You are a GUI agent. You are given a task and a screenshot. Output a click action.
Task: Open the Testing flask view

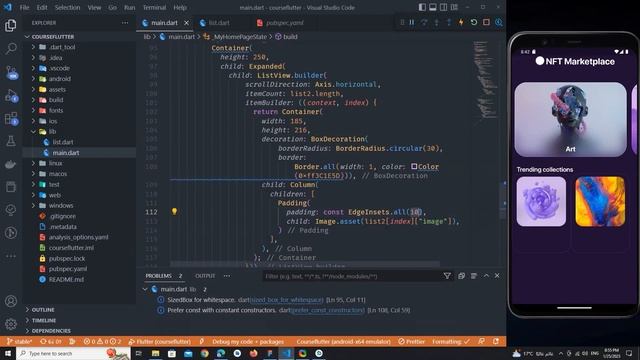click(11, 141)
